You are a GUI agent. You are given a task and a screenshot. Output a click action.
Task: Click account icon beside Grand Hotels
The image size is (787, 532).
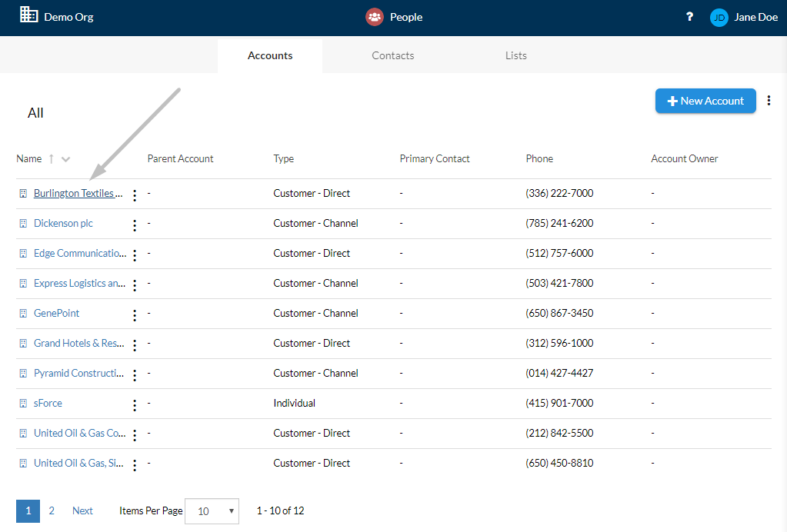tap(23, 344)
